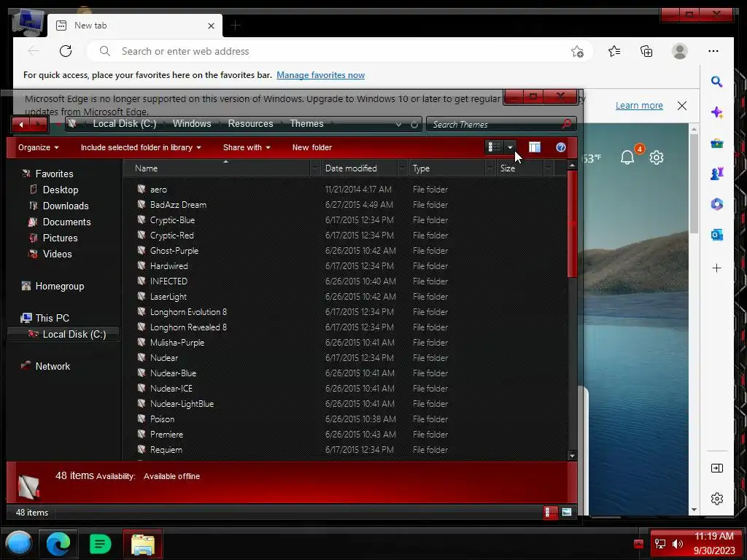Open the Edge profile avatar
Image resolution: width=747 pixels, height=560 pixels.
(679, 51)
